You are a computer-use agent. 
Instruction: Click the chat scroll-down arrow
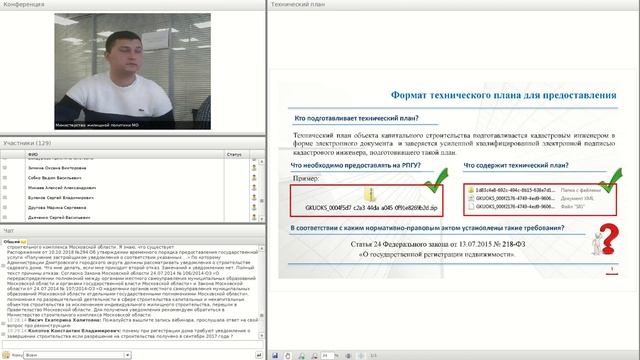pos(262,336)
